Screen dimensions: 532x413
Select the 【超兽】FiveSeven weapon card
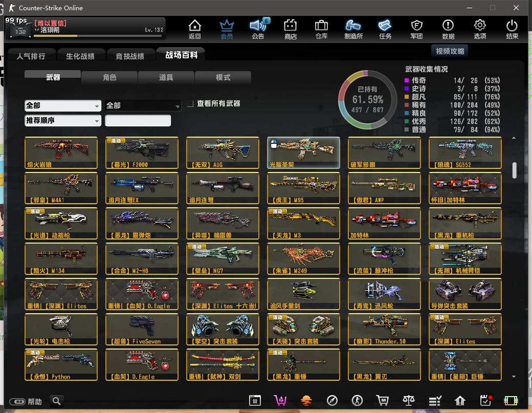(142, 329)
